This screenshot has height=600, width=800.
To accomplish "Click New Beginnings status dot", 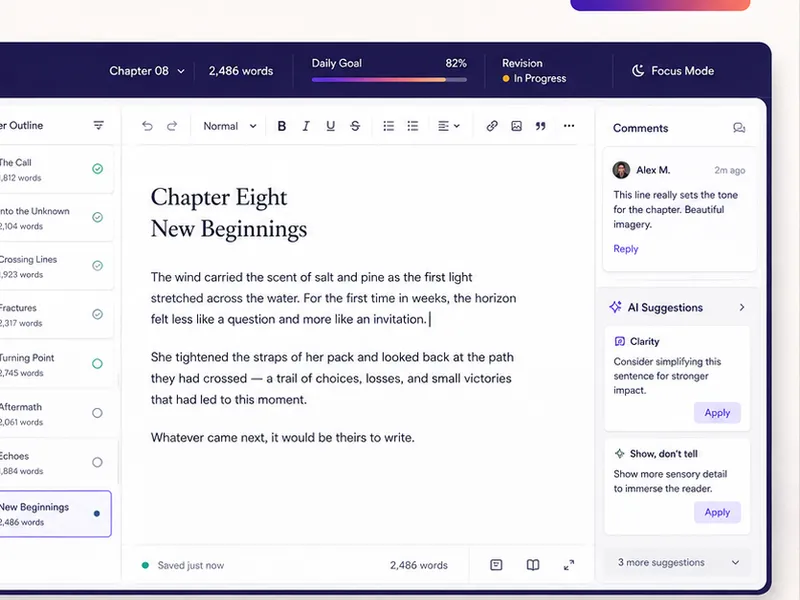I will 97,514.
